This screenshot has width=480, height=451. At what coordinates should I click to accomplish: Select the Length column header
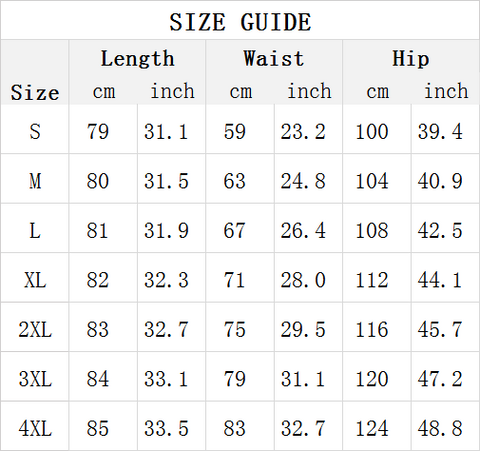point(137,59)
